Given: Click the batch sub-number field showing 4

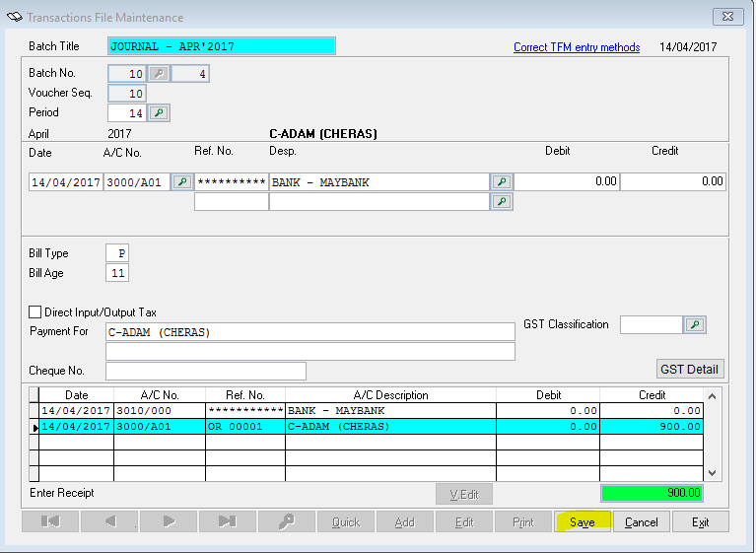Looking at the screenshot, I should click(x=190, y=74).
